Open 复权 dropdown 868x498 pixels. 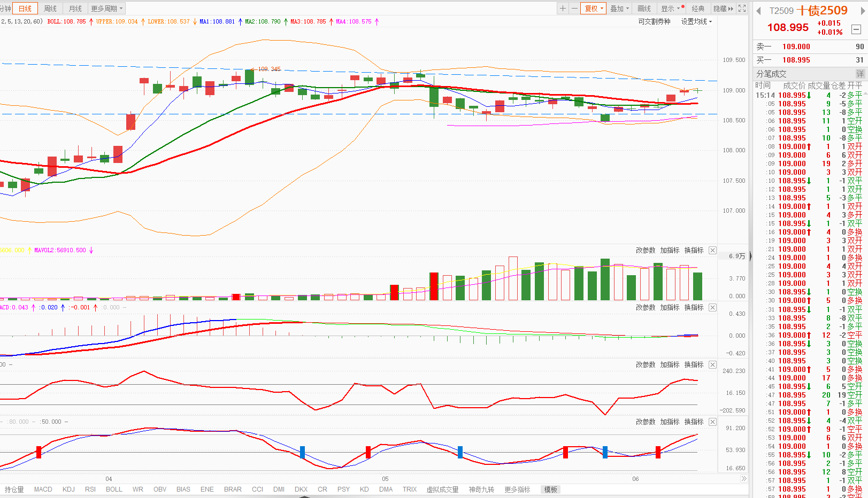point(594,9)
